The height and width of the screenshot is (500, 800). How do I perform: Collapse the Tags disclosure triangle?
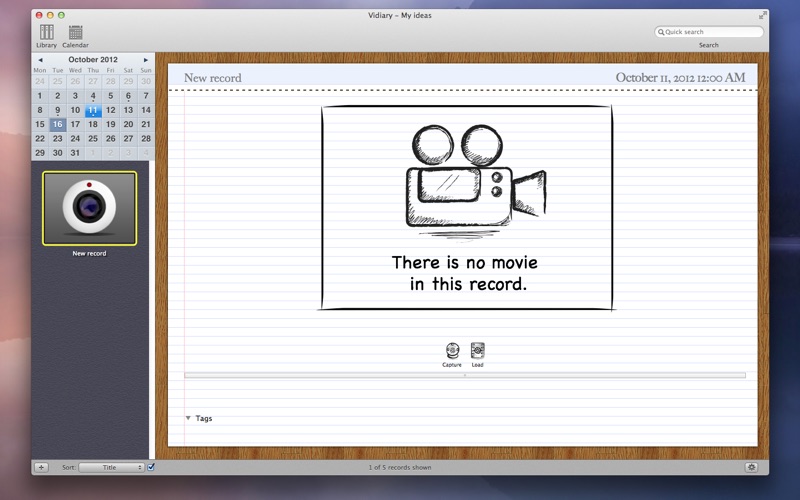point(188,418)
